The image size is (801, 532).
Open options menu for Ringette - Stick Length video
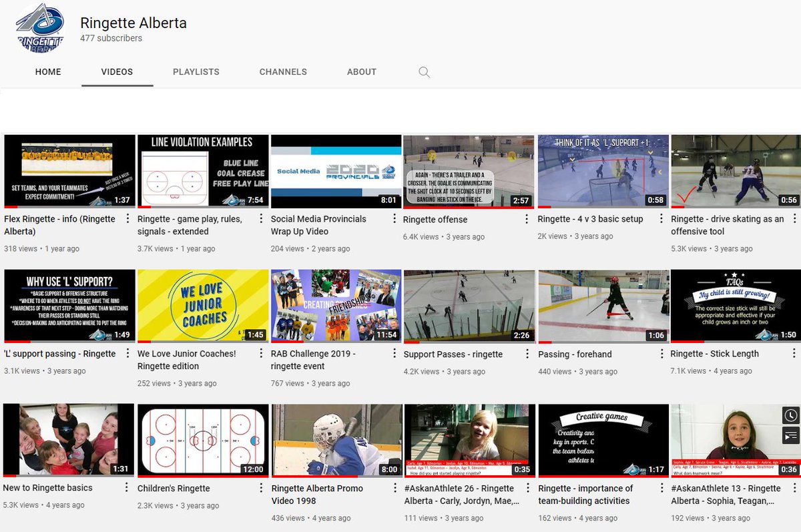794,354
